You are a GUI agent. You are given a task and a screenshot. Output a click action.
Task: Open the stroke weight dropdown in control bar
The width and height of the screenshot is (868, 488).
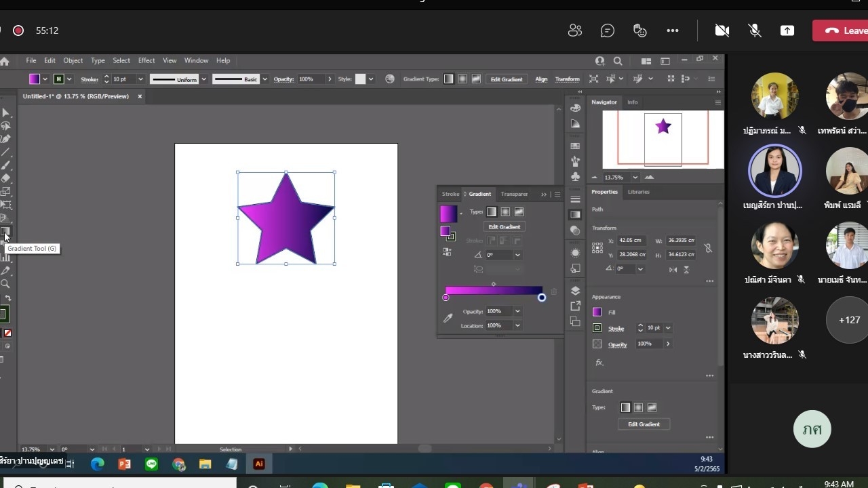[140, 79]
